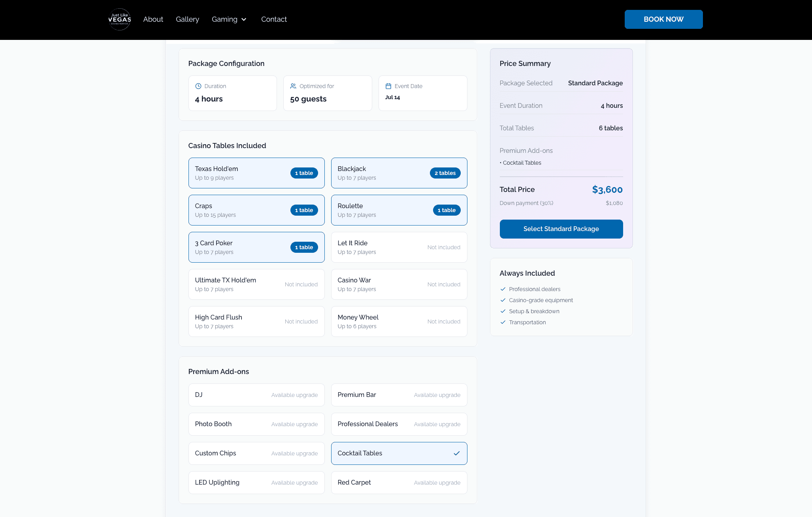Click the 50 guests box
Image resolution: width=812 pixels, height=517 pixels.
[x=328, y=93]
